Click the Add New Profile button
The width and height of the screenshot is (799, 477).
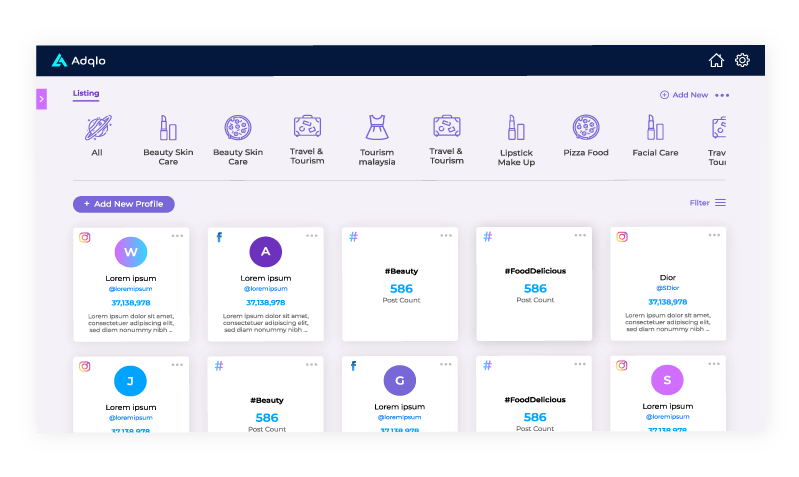124,204
